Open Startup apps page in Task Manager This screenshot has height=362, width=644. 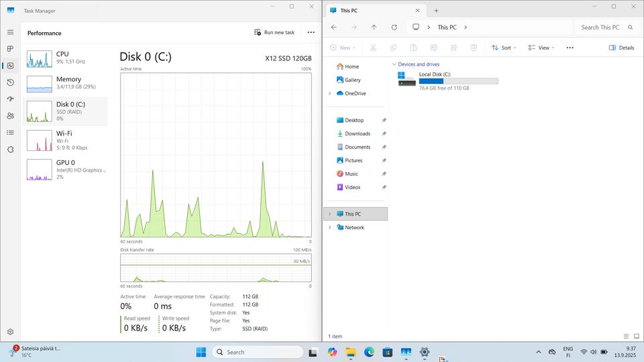[x=10, y=99]
